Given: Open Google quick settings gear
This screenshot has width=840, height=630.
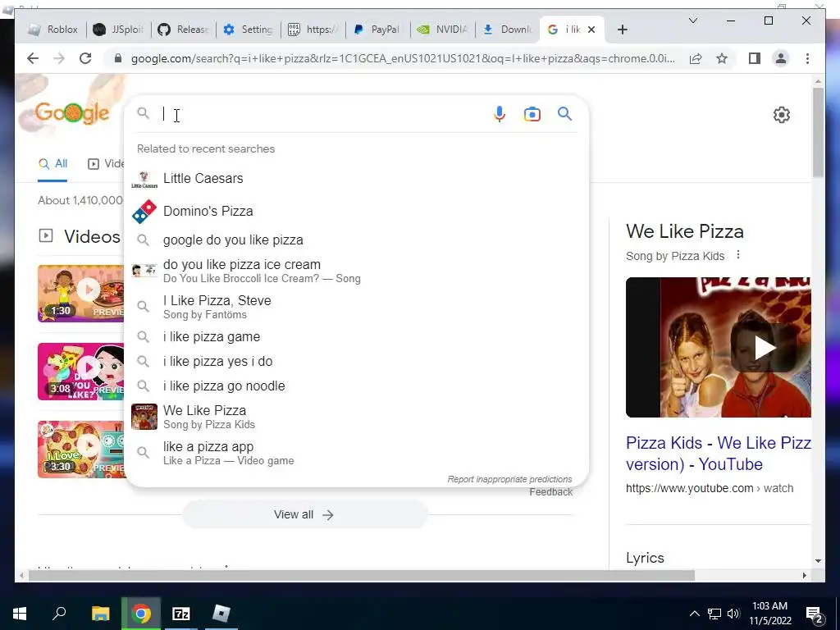Looking at the screenshot, I should 781,115.
